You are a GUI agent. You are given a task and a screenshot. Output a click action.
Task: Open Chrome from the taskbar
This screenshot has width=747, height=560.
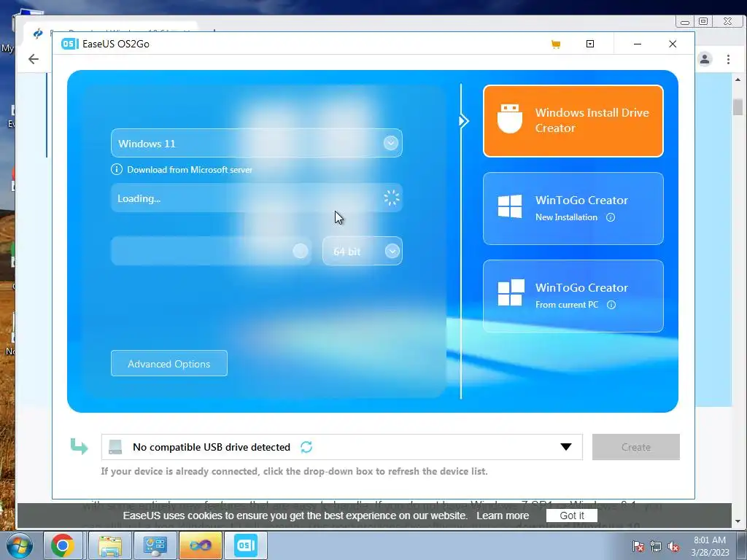[x=63, y=545]
